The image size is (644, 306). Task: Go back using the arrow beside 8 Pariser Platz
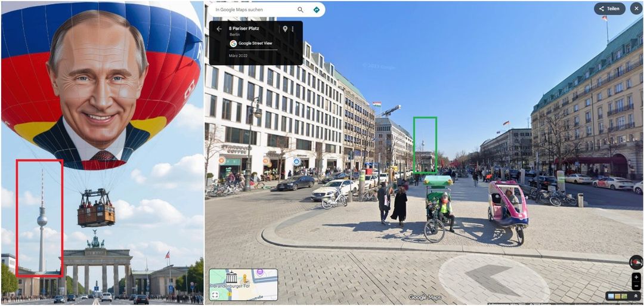(x=219, y=29)
